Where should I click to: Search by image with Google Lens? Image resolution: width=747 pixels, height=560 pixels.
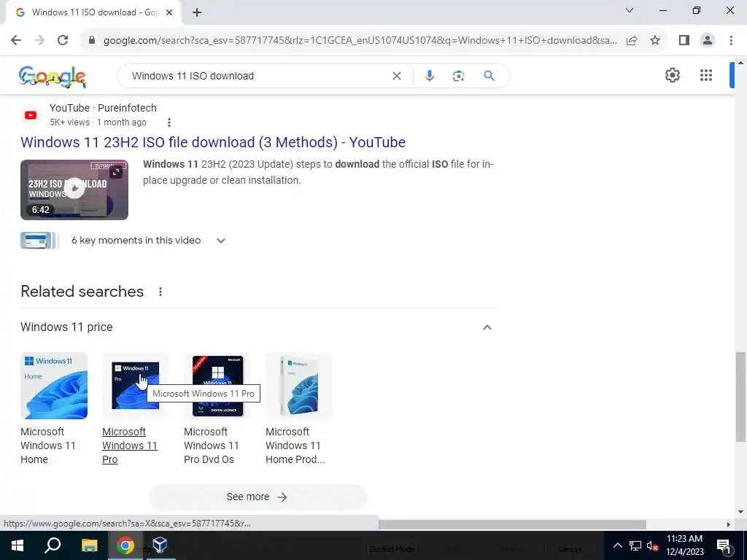pyautogui.click(x=458, y=76)
